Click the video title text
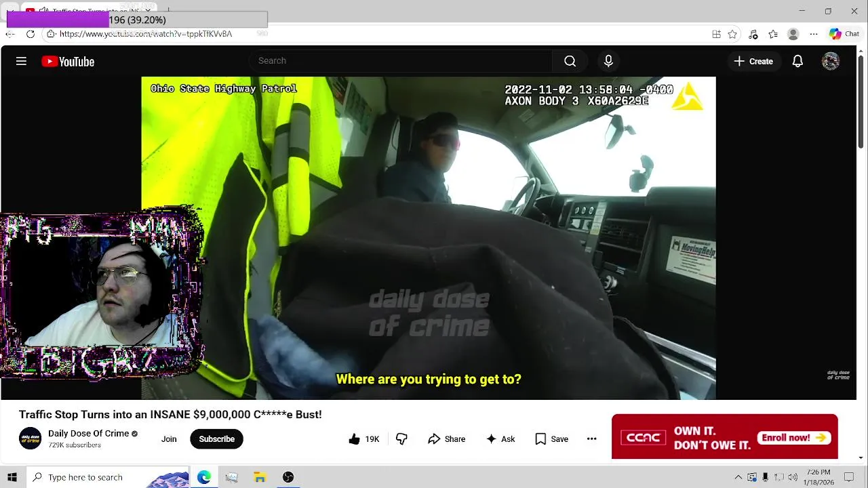Viewport: 868px width, 488px height. [170, 414]
